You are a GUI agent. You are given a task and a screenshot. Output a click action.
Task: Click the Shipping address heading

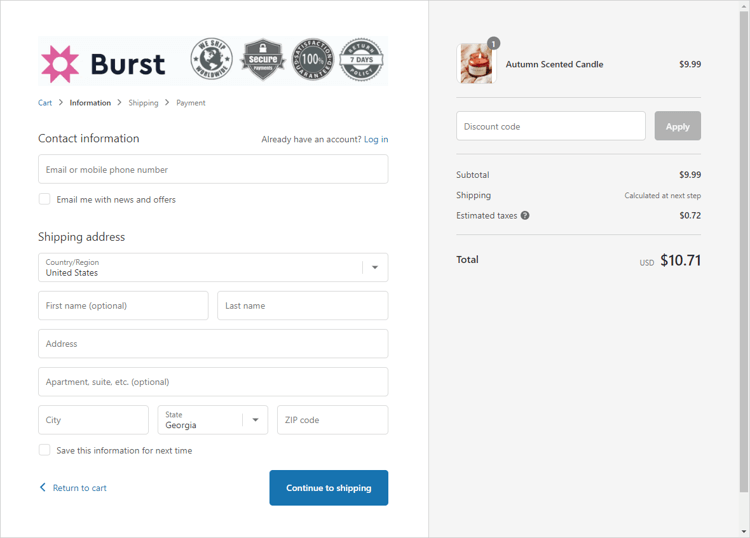coord(82,237)
